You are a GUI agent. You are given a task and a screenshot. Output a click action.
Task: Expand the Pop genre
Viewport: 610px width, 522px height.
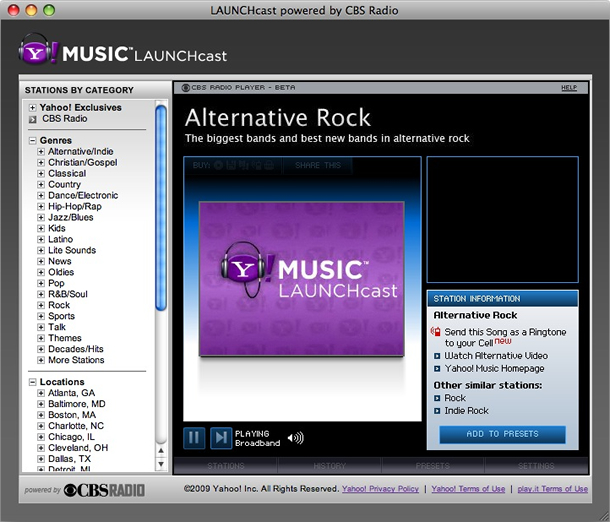point(41,283)
